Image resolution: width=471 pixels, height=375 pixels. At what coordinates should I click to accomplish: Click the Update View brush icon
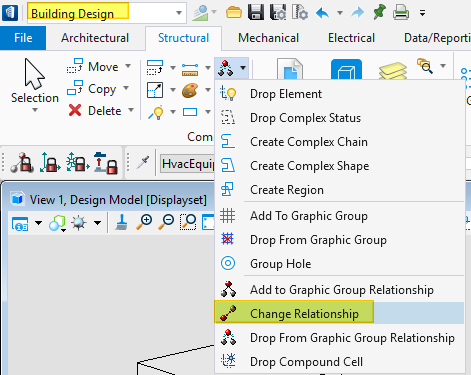click(122, 222)
